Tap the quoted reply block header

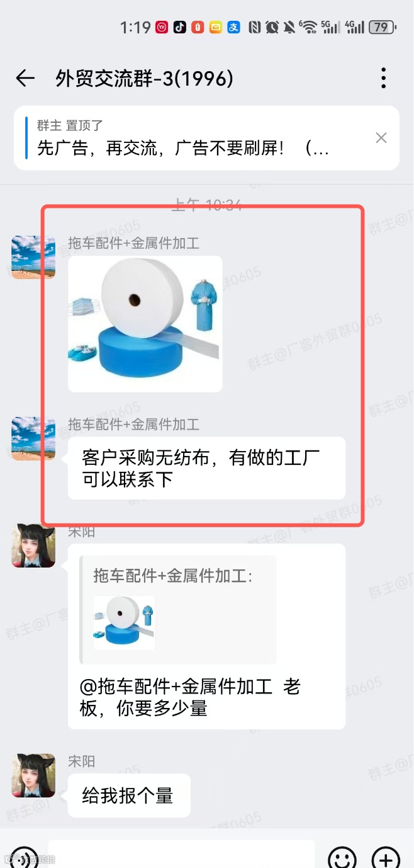[x=173, y=575]
